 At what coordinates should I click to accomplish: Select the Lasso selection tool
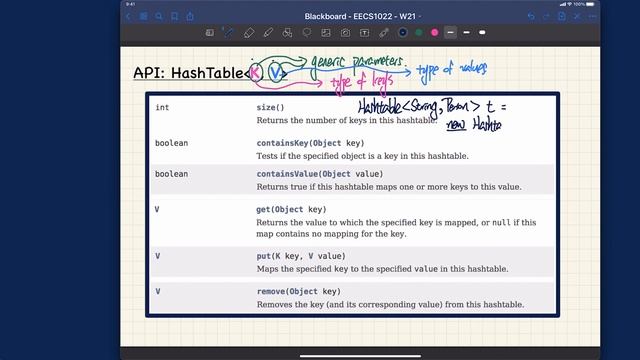[x=307, y=33]
